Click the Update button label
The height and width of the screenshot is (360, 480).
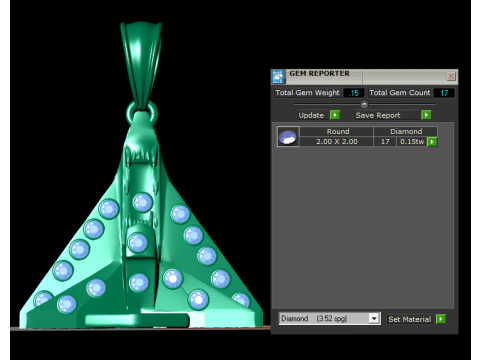click(311, 115)
